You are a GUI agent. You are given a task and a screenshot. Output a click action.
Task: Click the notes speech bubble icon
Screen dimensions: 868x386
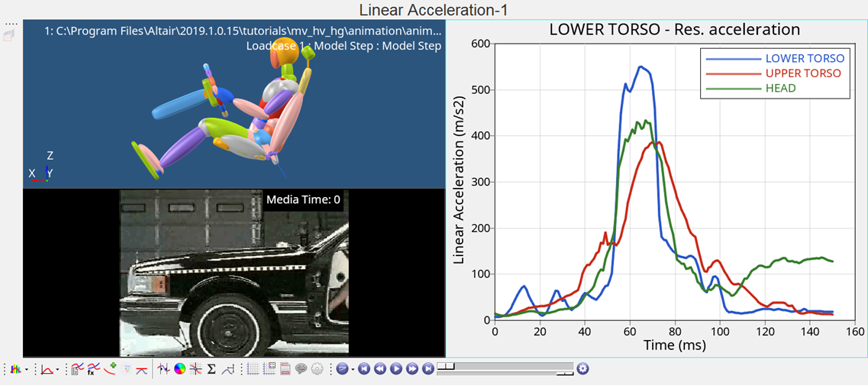[301, 369]
